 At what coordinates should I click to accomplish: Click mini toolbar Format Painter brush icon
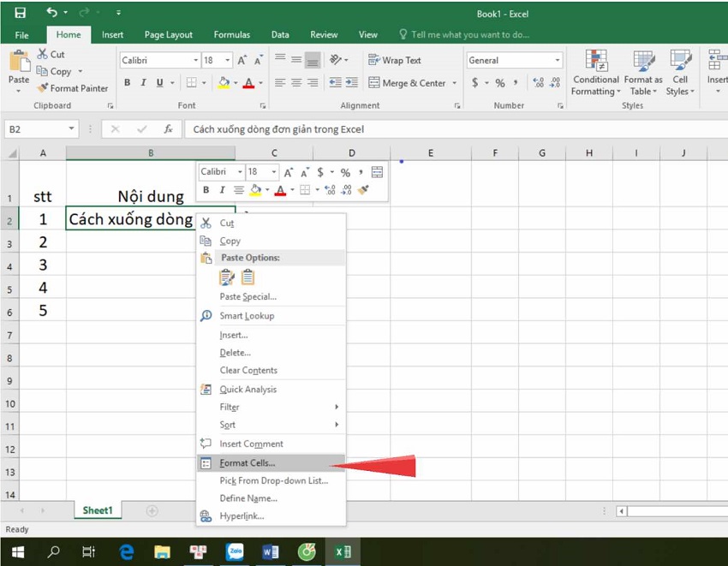pyautogui.click(x=363, y=189)
